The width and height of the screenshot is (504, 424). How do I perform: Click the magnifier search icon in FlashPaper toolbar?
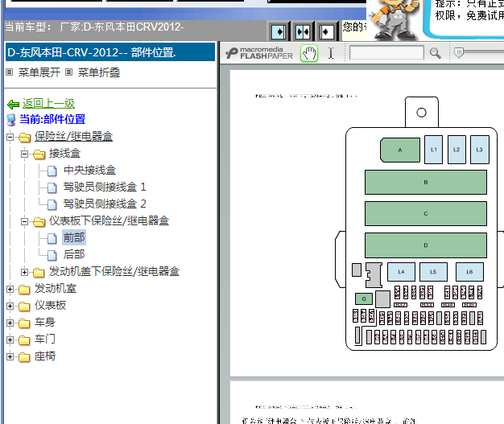[x=436, y=53]
